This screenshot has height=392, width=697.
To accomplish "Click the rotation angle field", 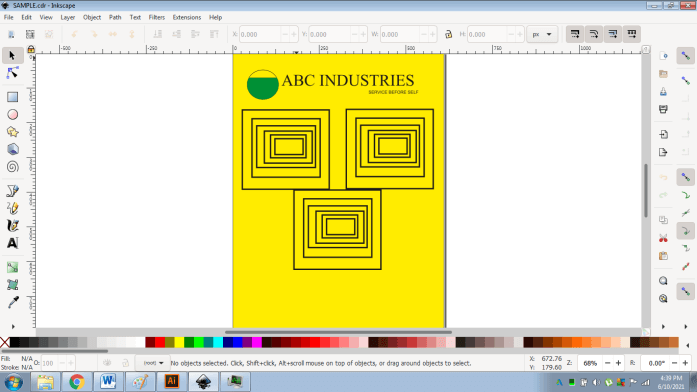I will click(656, 363).
